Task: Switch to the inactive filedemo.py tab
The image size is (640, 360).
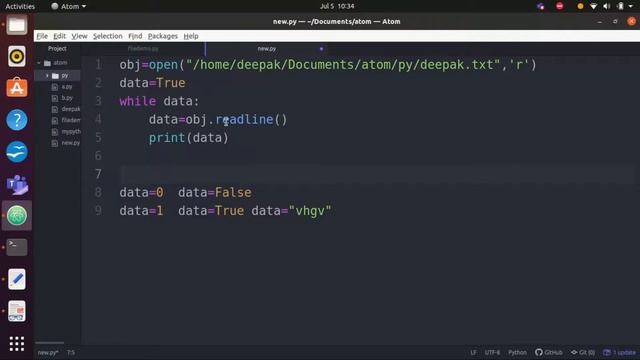Action: (x=143, y=49)
